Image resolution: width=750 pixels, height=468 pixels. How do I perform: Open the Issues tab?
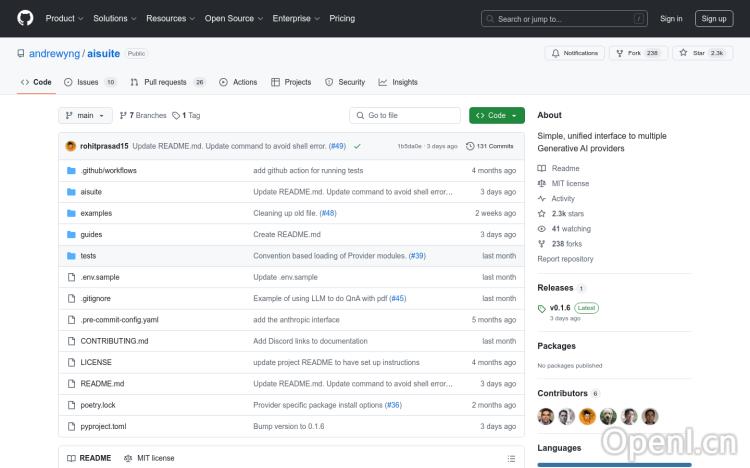89,82
